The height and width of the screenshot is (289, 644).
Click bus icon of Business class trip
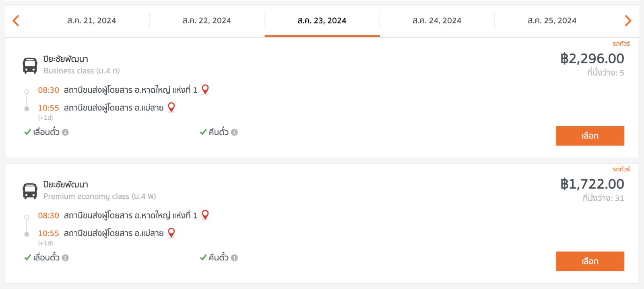click(30, 65)
